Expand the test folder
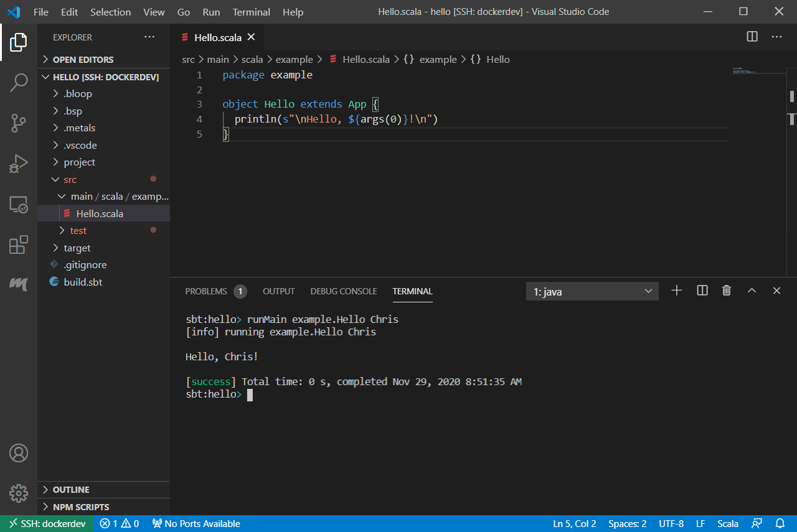The image size is (797, 532). pos(103,231)
